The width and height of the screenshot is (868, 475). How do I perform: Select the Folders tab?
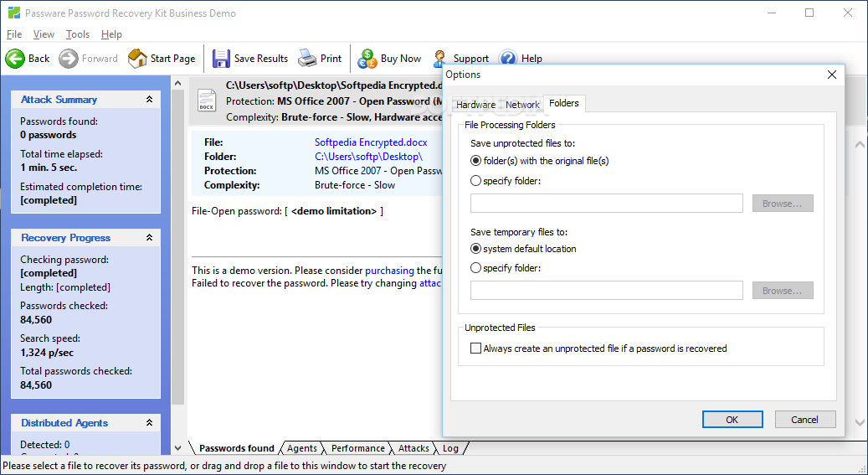pyautogui.click(x=564, y=103)
